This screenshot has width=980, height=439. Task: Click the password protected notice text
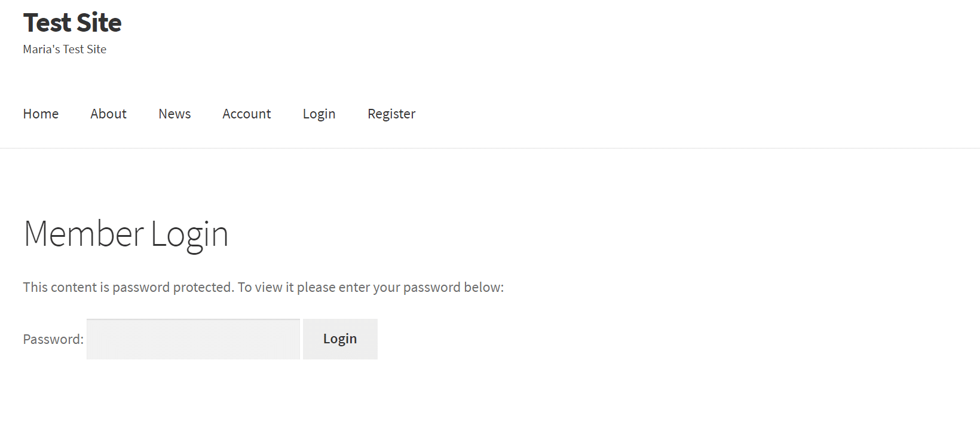pyautogui.click(x=263, y=287)
